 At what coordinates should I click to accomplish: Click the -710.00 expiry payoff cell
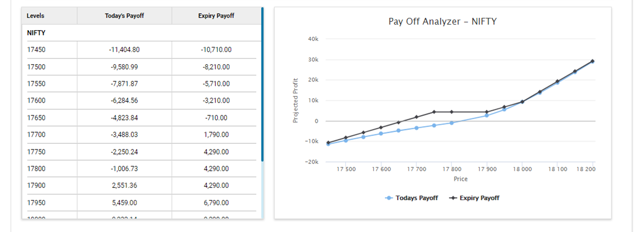(216, 118)
